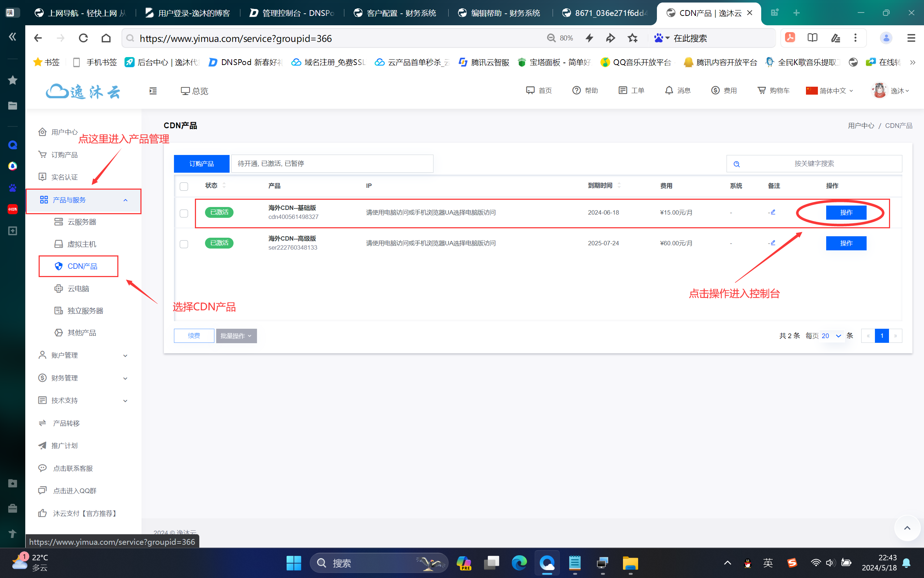Image resolution: width=924 pixels, height=578 pixels.
Task: Open 消息 bell in top navigation
Action: pyautogui.click(x=678, y=91)
